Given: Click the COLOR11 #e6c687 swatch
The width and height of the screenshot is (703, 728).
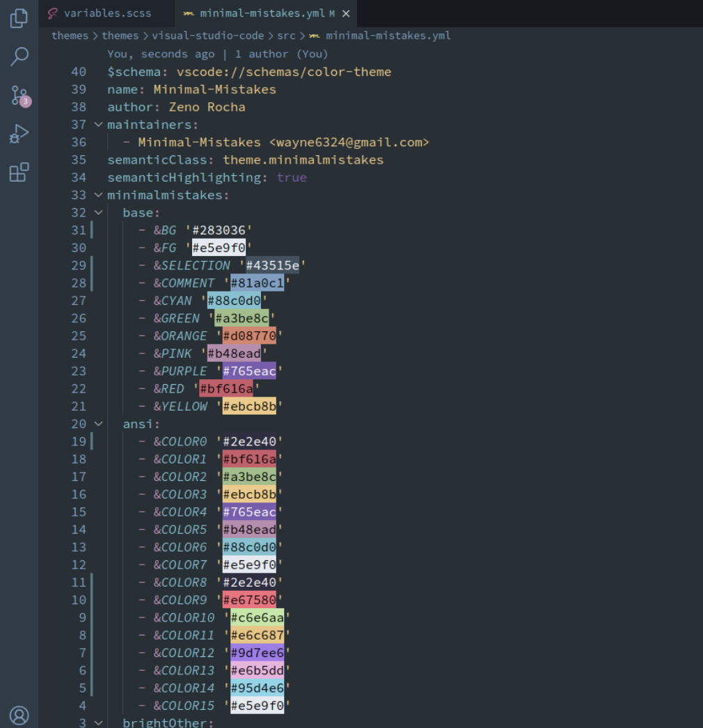Looking at the screenshot, I should [258, 635].
